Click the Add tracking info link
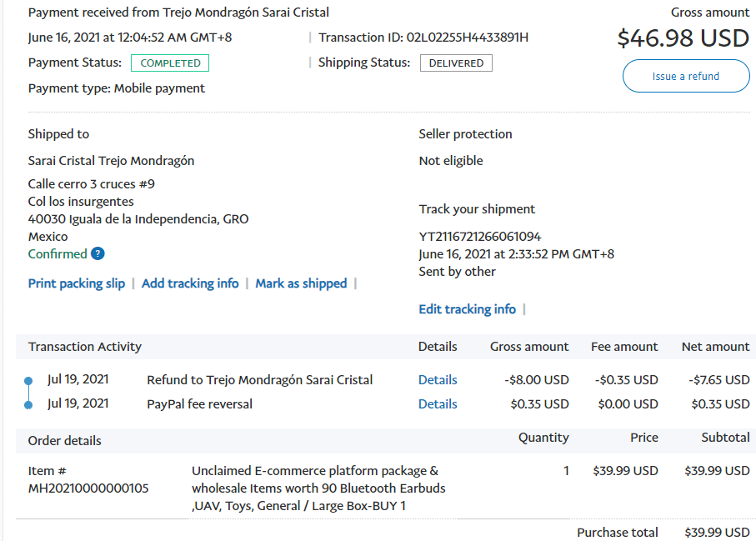Image resolution: width=756 pixels, height=541 pixels. pyautogui.click(x=190, y=283)
